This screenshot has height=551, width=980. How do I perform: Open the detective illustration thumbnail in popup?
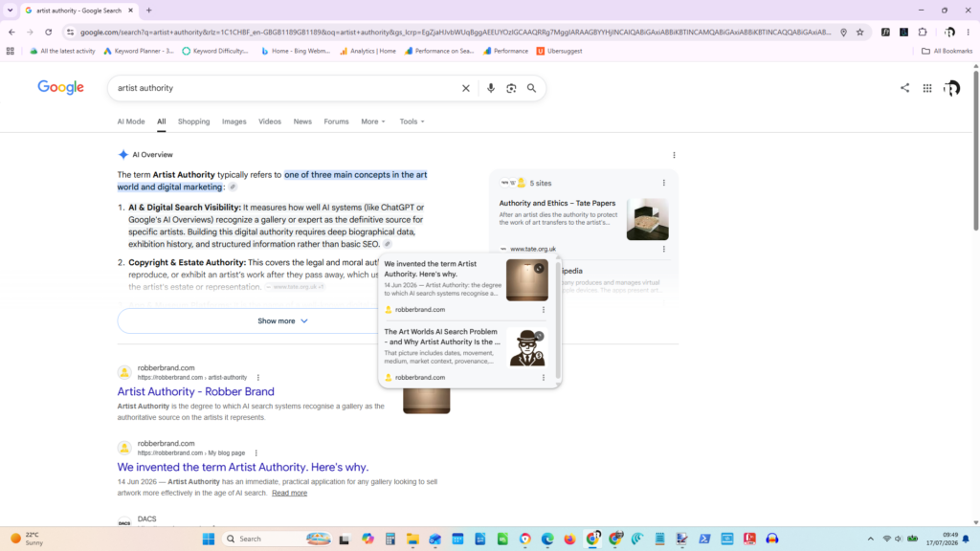[x=527, y=348]
